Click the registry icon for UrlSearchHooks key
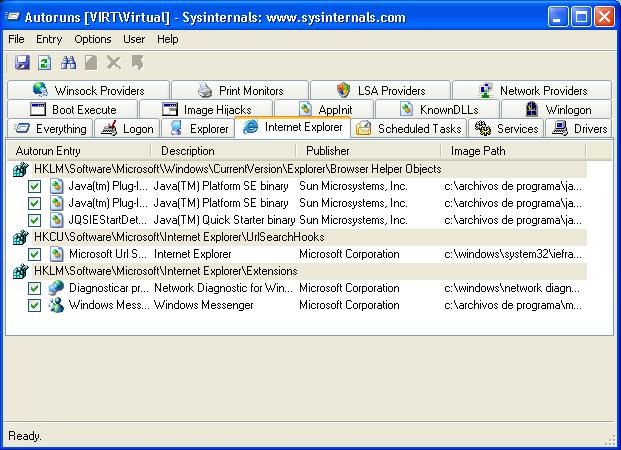 point(21,237)
